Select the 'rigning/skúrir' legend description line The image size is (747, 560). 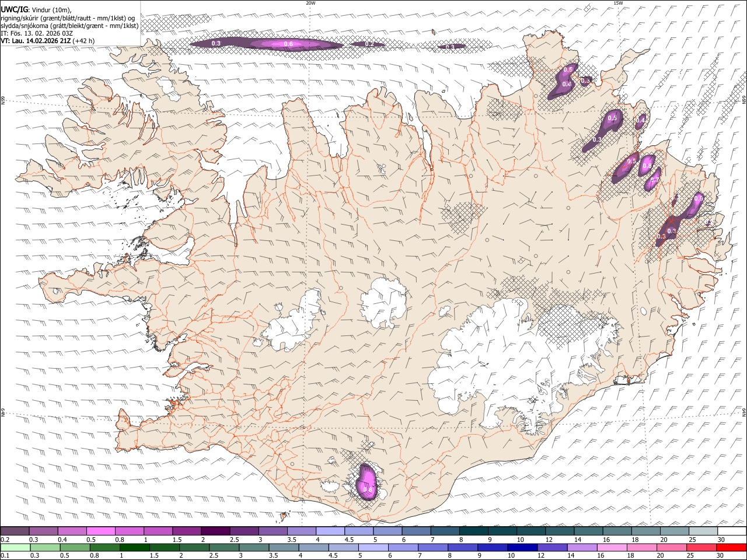(68, 18)
